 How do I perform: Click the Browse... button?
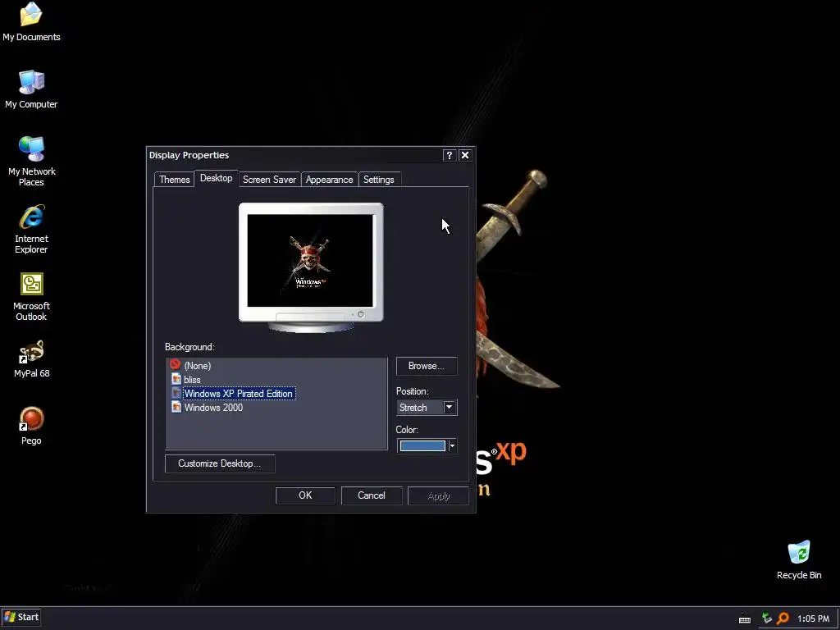[427, 366]
